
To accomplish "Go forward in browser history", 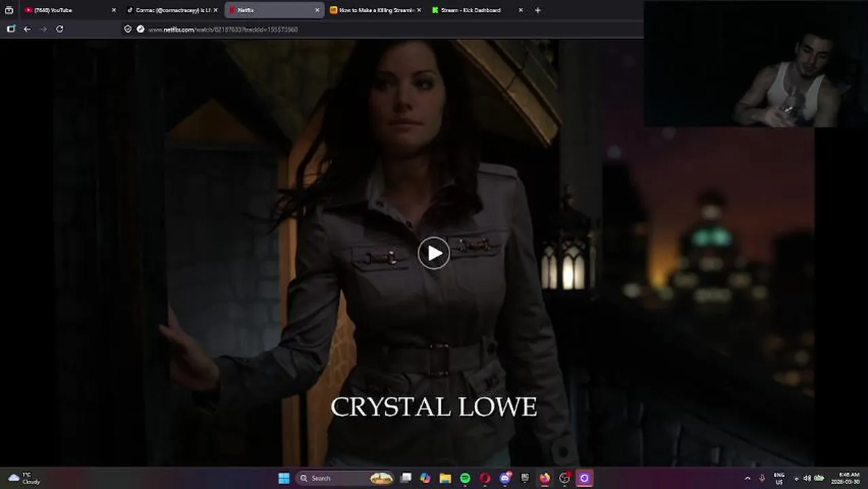I will [43, 29].
